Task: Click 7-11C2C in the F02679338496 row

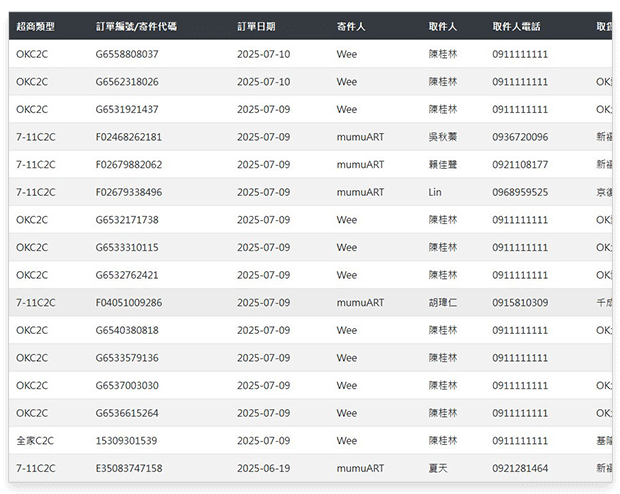Action: [36, 192]
